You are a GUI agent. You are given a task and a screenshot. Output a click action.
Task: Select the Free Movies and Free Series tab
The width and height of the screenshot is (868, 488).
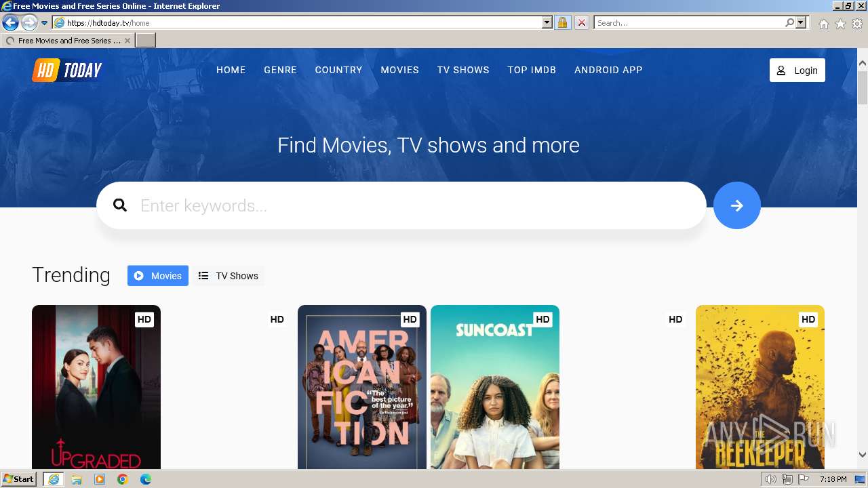(x=68, y=41)
